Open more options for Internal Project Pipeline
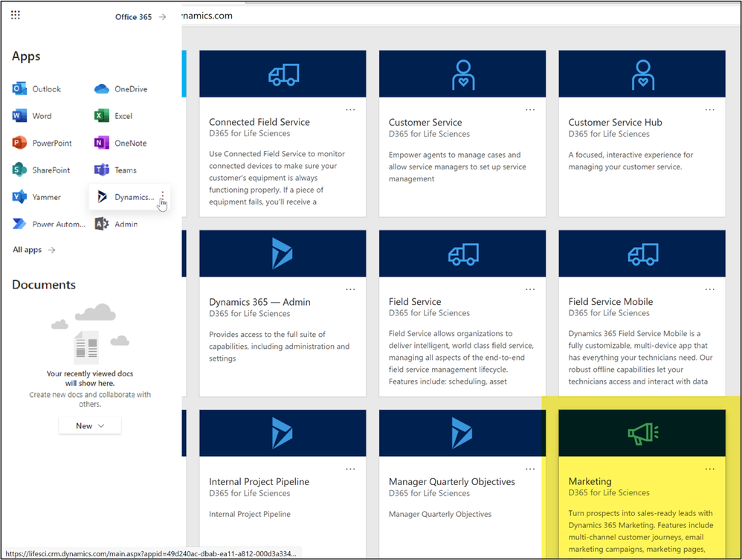742x560 pixels. (350, 469)
